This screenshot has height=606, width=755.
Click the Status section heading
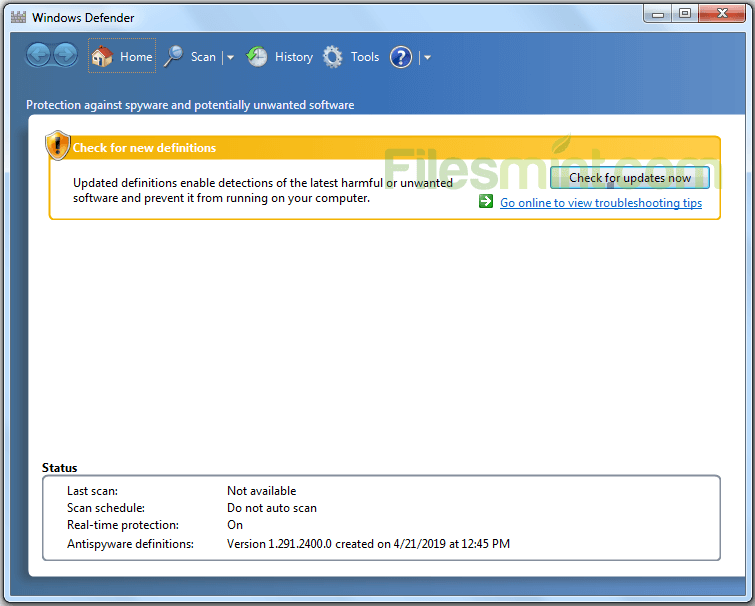[x=59, y=468]
